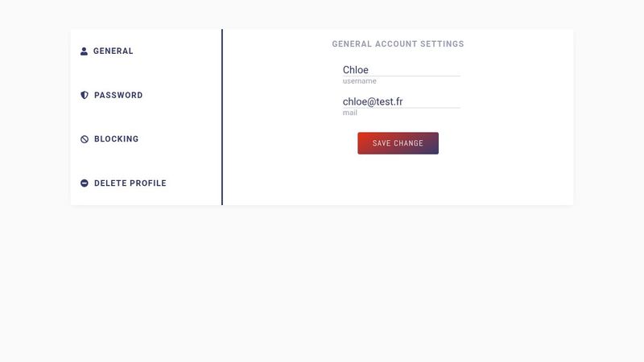Viewport: 644px width, 362px height.
Task: Click the minus-circle icon beside Delete Profile
Action: pyautogui.click(x=85, y=183)
